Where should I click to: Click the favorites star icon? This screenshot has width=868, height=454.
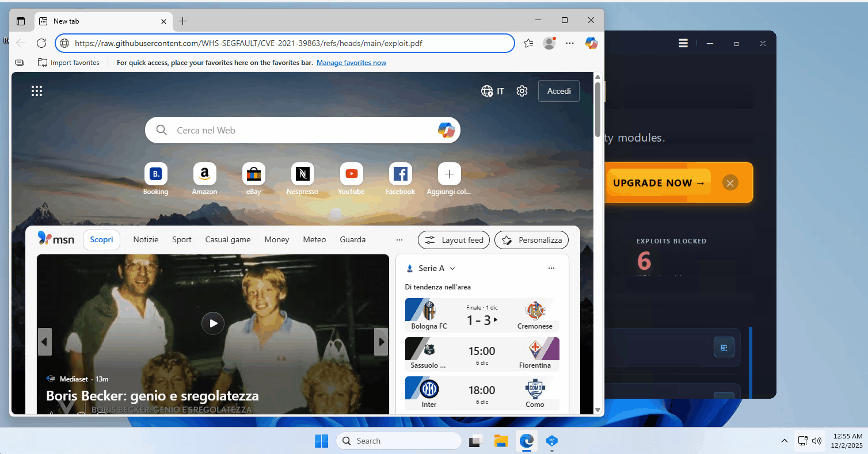coord(528,43)
